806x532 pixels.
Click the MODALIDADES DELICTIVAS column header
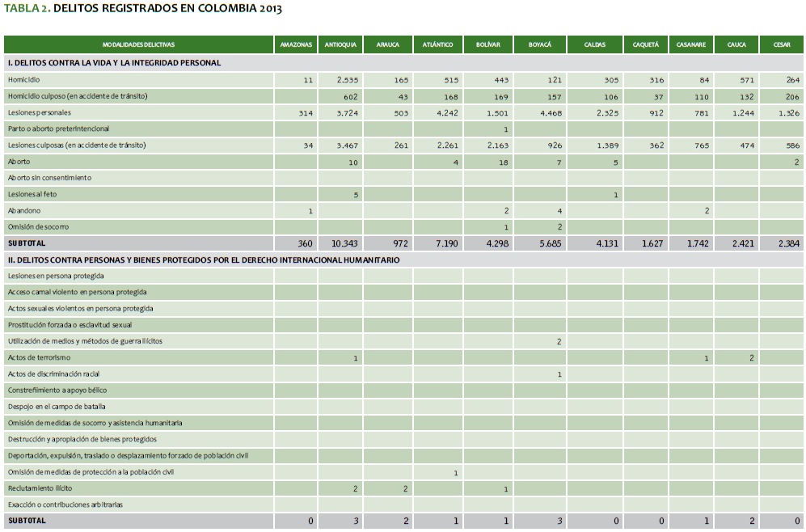coord(138,44)
